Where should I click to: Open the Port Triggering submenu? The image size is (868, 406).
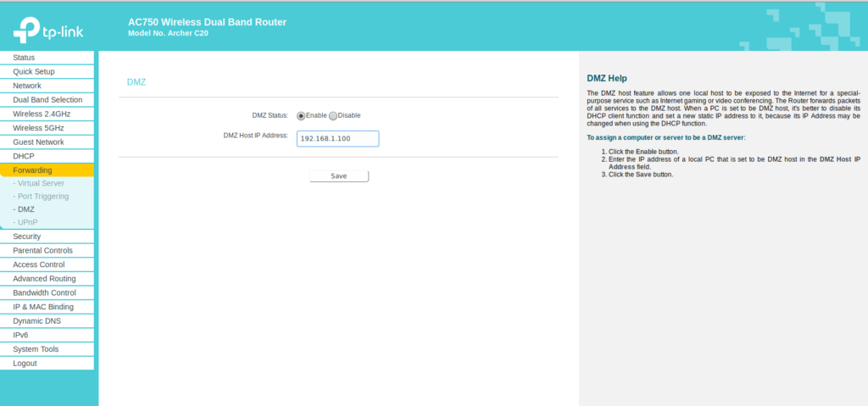(43, 196)
